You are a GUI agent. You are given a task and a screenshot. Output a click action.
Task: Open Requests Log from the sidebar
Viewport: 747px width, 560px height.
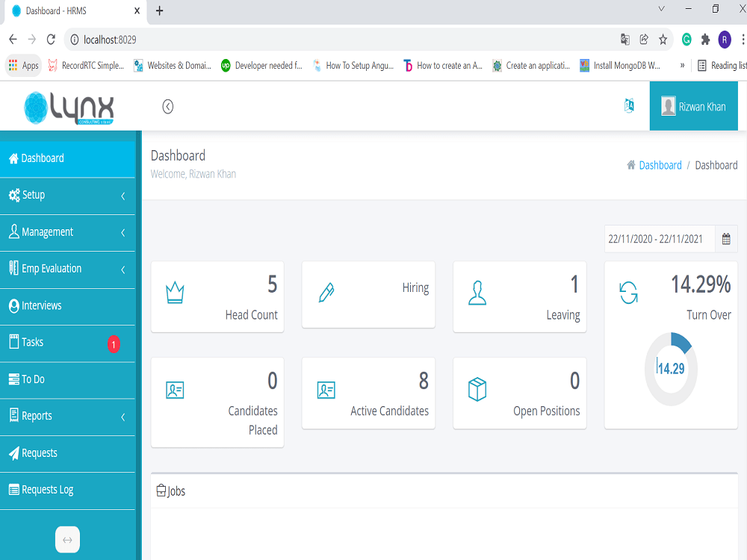(x=68, y=490)
